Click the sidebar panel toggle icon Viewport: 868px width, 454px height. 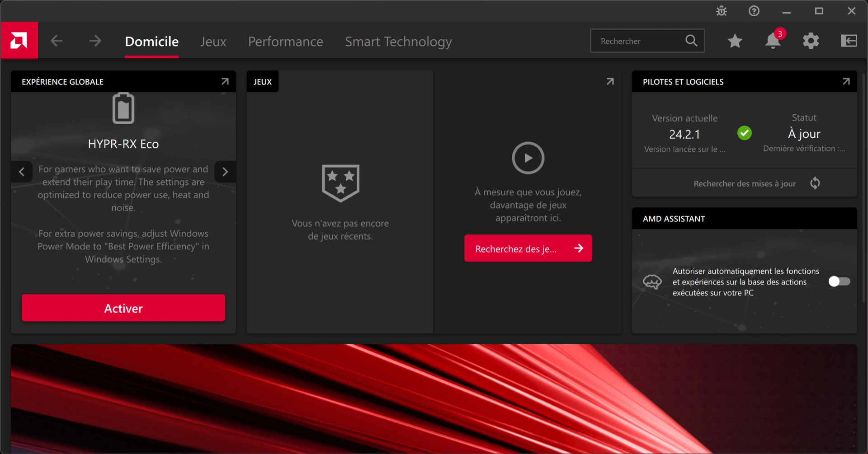pos(849,41)
